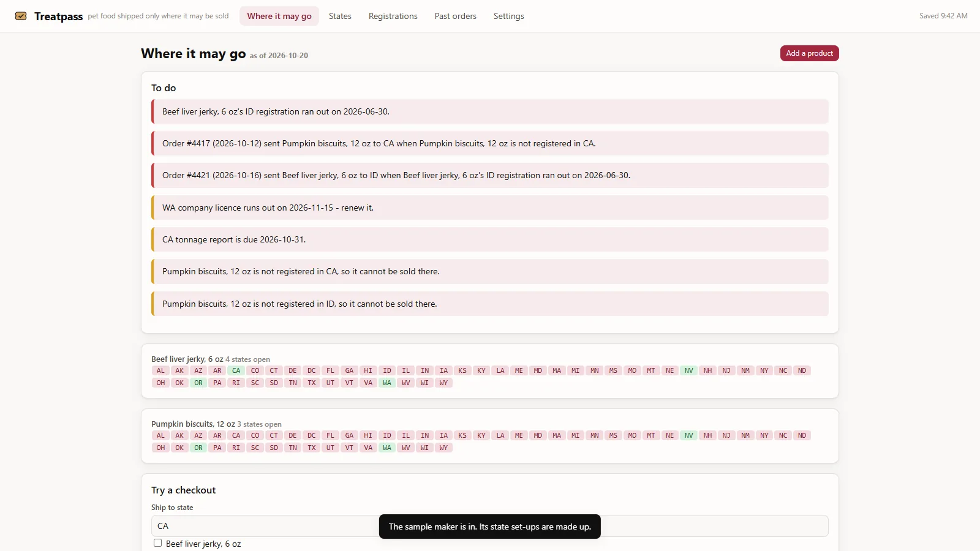Viewport: 980px width, 551px height.
Task: Click the OR chip under Beef liver jerky
Action: [x=198, y=383]
